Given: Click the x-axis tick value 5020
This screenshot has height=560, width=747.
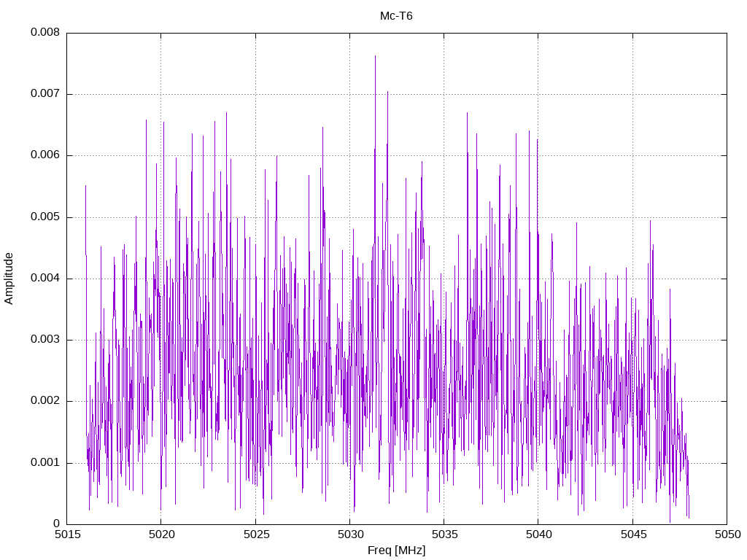Looking at the screenshot, I should click(x=161, y=534).
